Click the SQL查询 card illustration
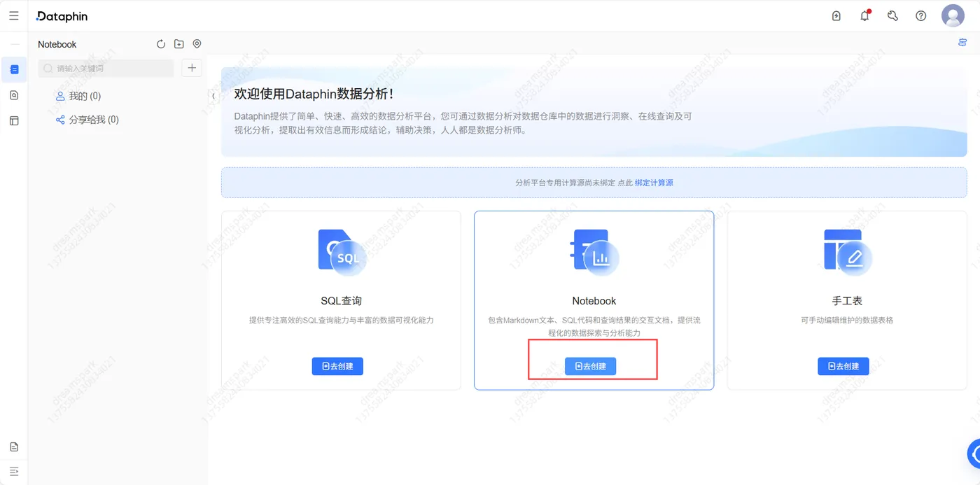 point(342,252)
